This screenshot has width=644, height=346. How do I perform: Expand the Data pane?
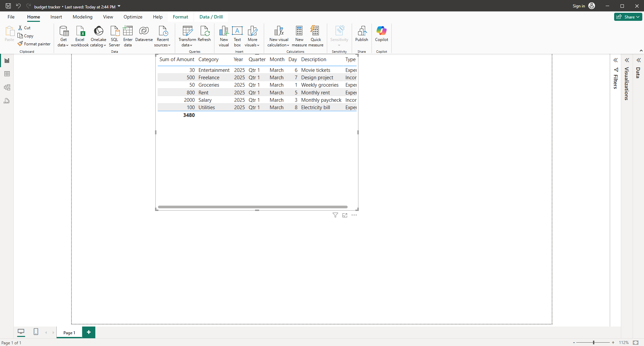[x=638, y=60]
